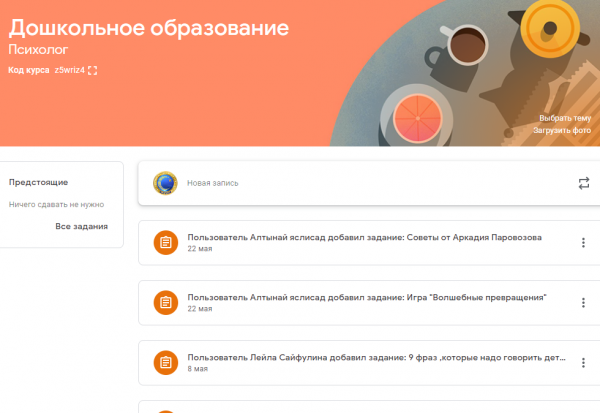Click the reuse post arrows icon
The height and width of the screenshot is (413, 600).
click(x=584, y=183)
